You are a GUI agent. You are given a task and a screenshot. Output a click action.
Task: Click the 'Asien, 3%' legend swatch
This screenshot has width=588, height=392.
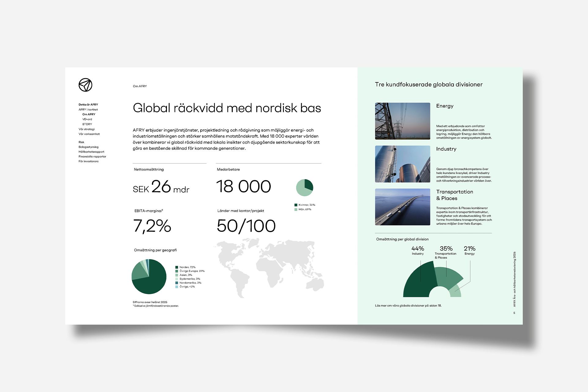tap(177, 275)
